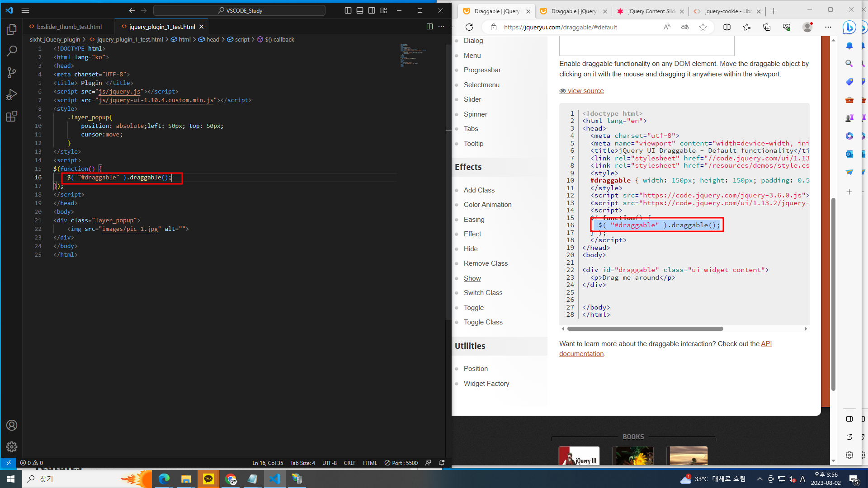Open the Search view in VS Code

coord(12,51)
